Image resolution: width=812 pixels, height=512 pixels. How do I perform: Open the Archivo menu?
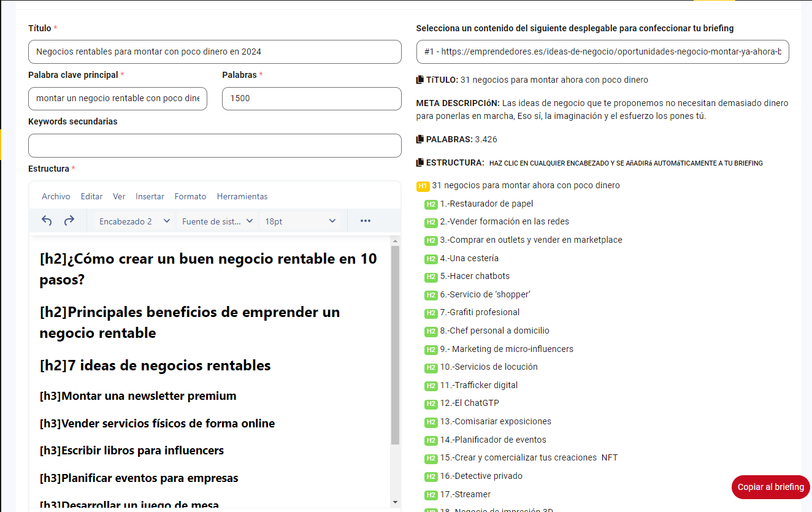tap(56, 196)
